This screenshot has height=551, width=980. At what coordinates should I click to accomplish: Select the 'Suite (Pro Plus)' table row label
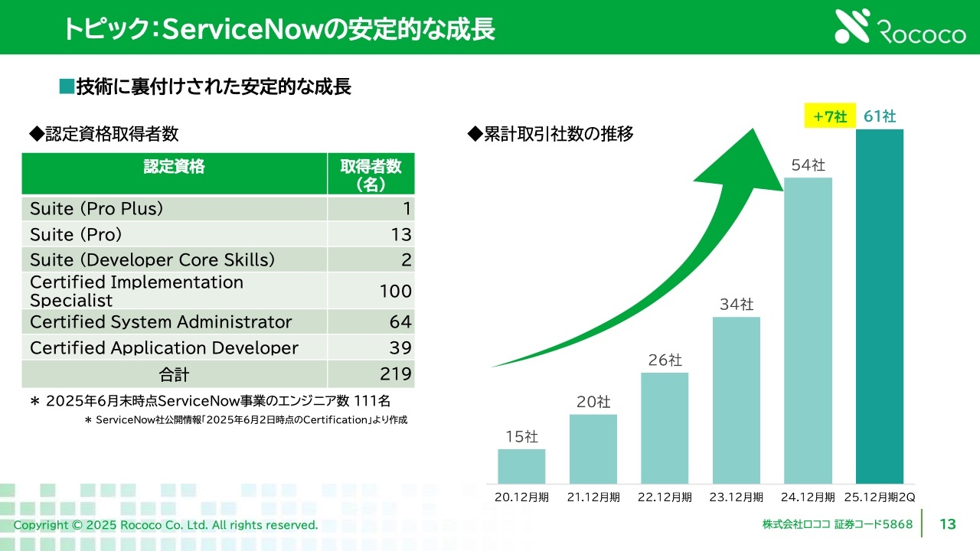tap(96, 209)
